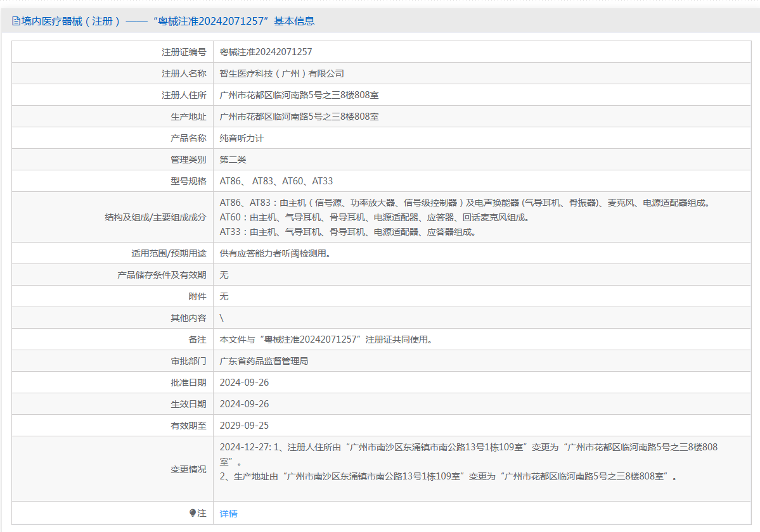Click the 型号规格 label
760x532 pixels.
188,181
